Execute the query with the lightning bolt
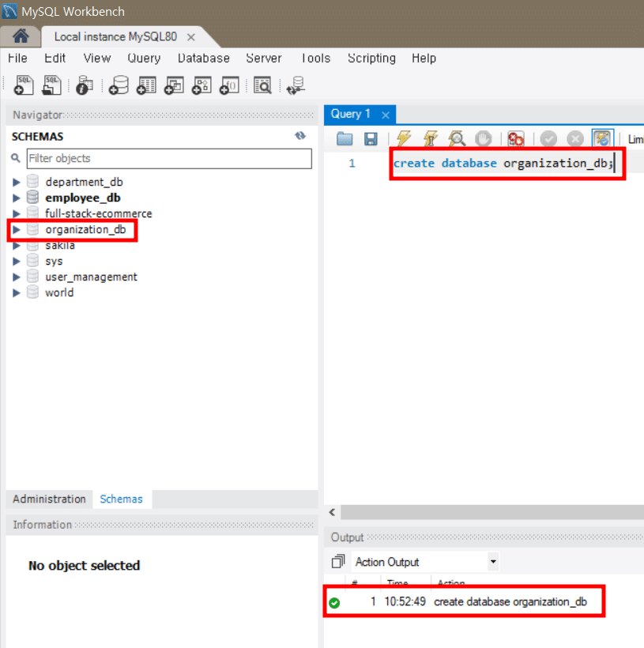Image resolution: width=644 pixels, height=648 pixels. [x=404, y=138]
